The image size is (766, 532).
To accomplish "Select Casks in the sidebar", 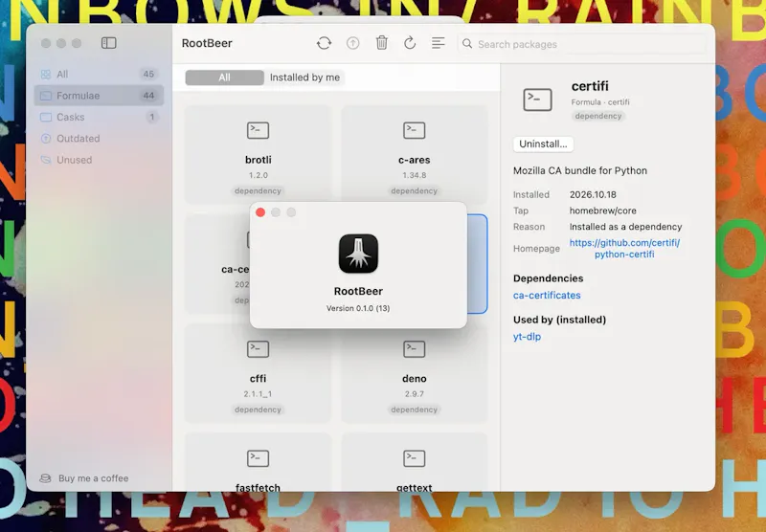I will tap(99, 117).
